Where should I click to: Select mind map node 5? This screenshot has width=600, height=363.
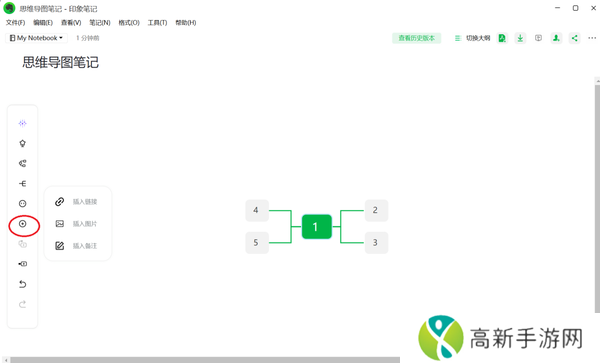click(x=257, y=243)
